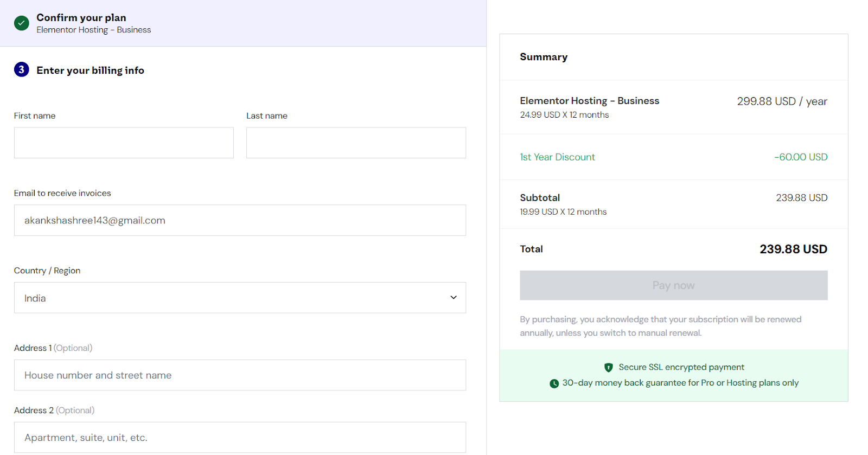Click the 19.99 USD X 12 months text
868x455 pixels.
point(563,212)
